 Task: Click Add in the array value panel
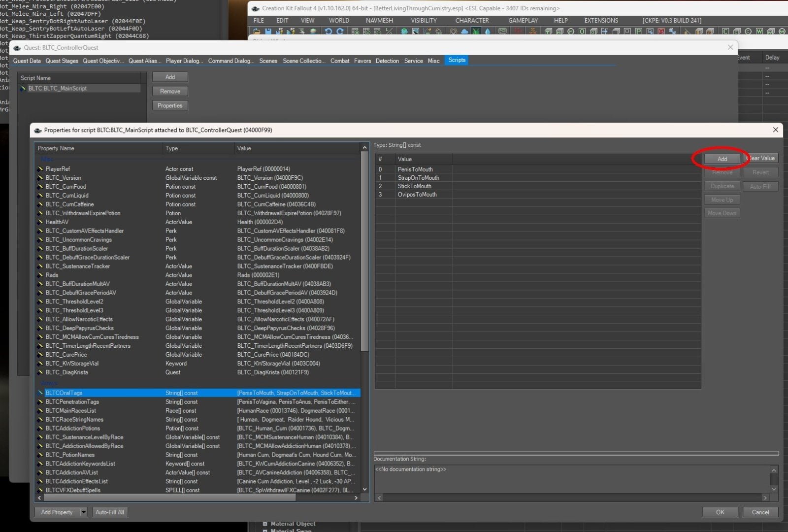[722, 159]
